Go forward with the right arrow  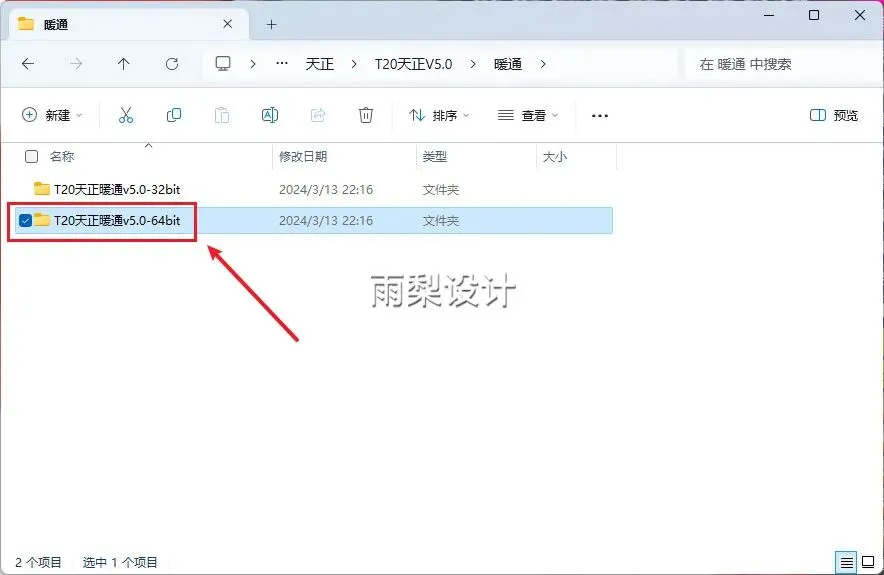point(76,64)
